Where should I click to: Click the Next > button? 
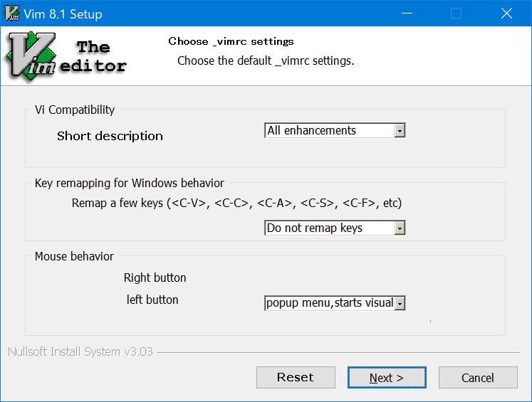click(387, 377)
